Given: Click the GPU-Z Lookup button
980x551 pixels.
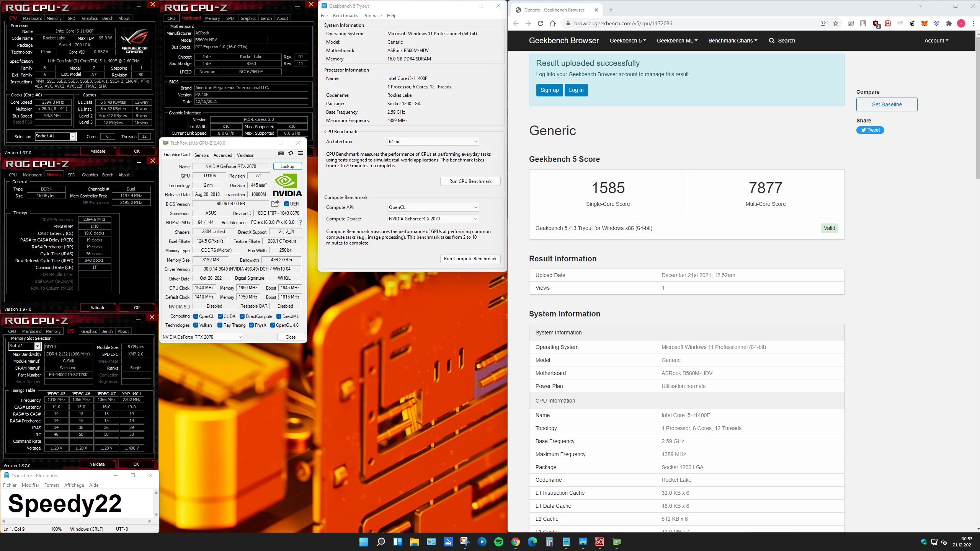Looking at the screenshot, I should coord(287,166).
